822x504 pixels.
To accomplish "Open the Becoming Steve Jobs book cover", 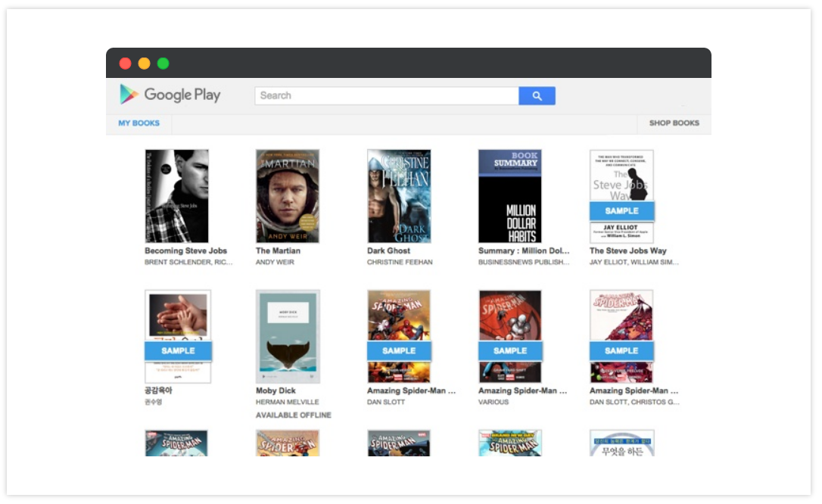I will [x=176, y=196].
